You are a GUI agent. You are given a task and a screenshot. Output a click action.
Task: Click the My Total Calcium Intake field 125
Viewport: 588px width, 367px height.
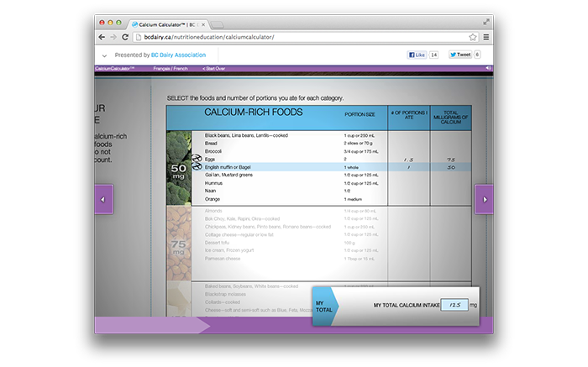pyautogui.click(x=454, y=305)
